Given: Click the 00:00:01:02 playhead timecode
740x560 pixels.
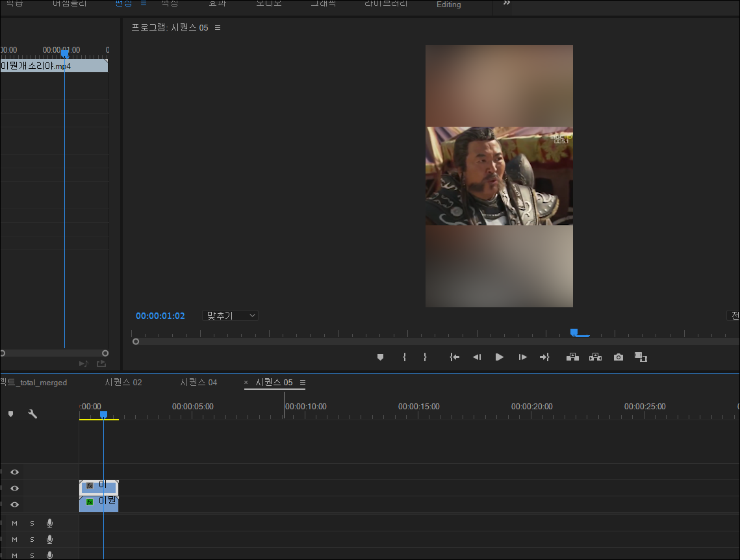Looking at the screenshot, I should (160, 316).
